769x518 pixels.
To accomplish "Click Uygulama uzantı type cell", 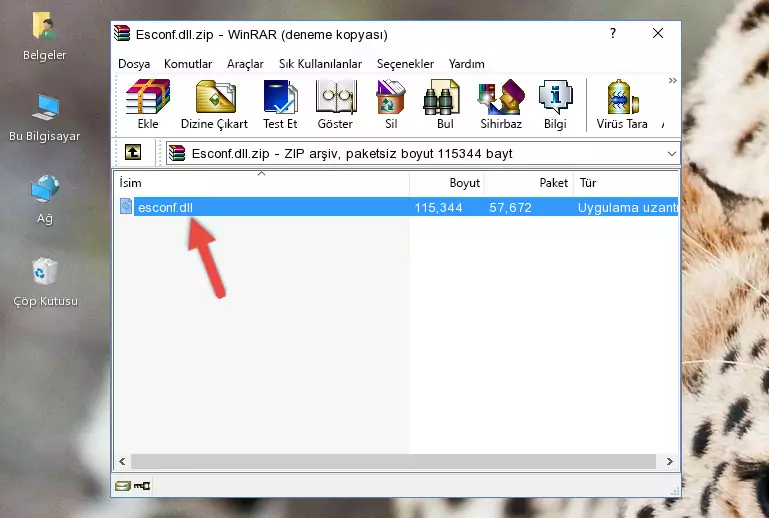I will tap(627, 207).
